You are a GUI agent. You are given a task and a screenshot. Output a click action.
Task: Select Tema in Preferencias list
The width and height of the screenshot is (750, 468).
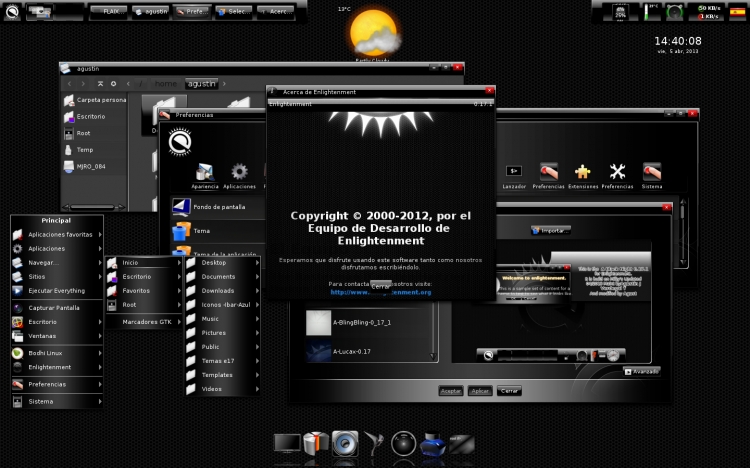(218, 231)
